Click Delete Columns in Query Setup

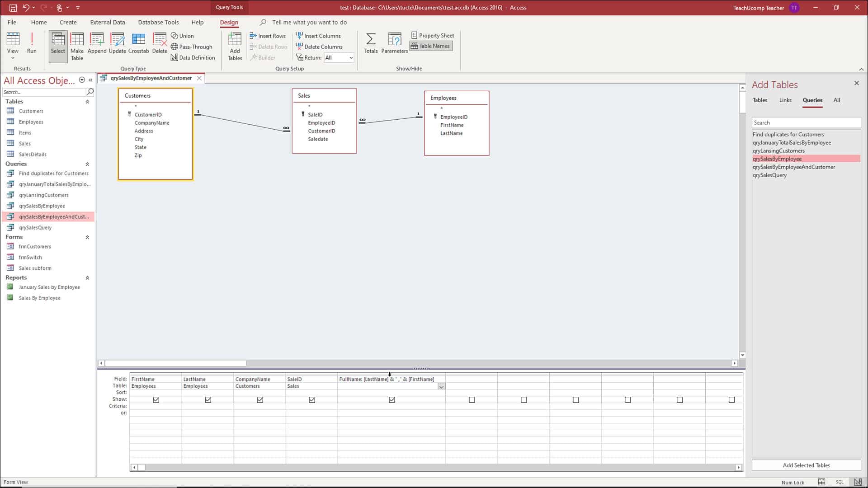tap(319, 47)
